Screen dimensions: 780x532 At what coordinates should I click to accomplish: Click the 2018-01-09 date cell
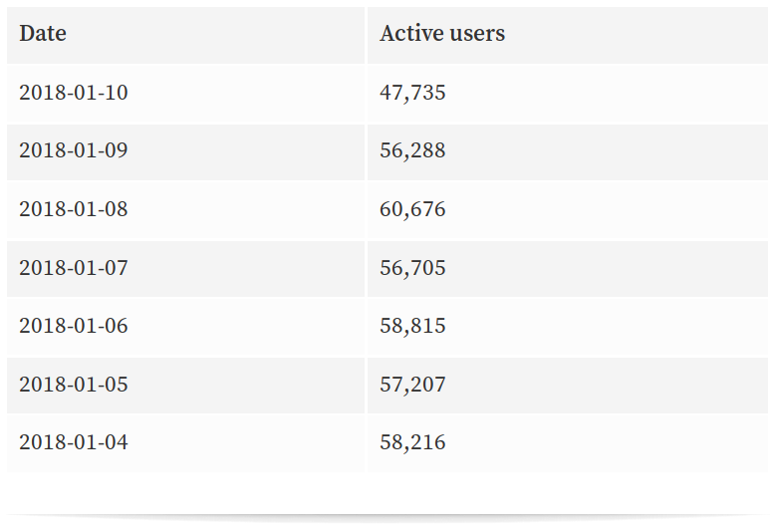tap(74, 151)
